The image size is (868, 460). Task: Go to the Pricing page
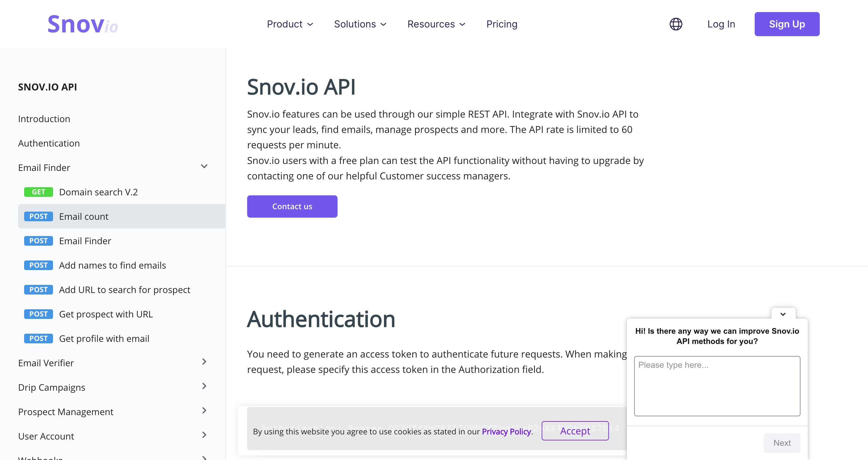502,24
